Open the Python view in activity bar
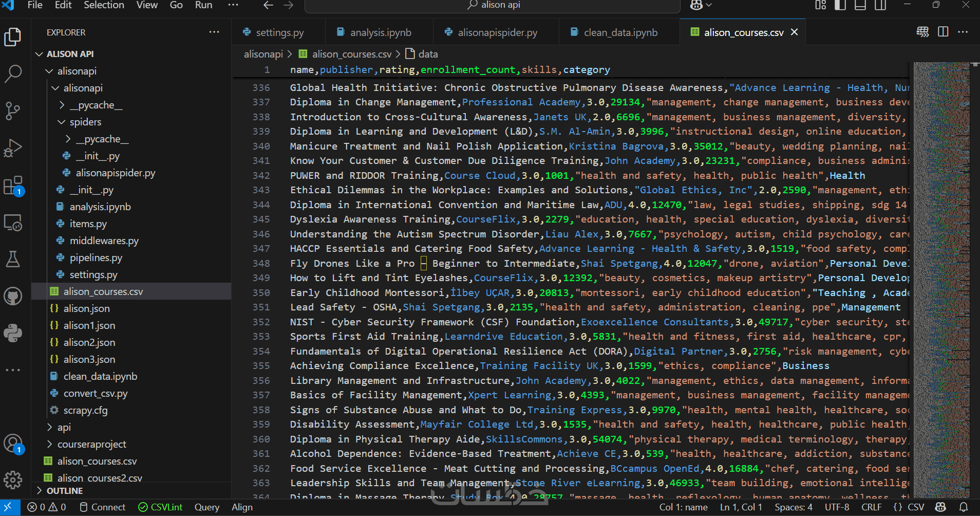Viewport: 980px width, 516px height. tap(13, 333)
